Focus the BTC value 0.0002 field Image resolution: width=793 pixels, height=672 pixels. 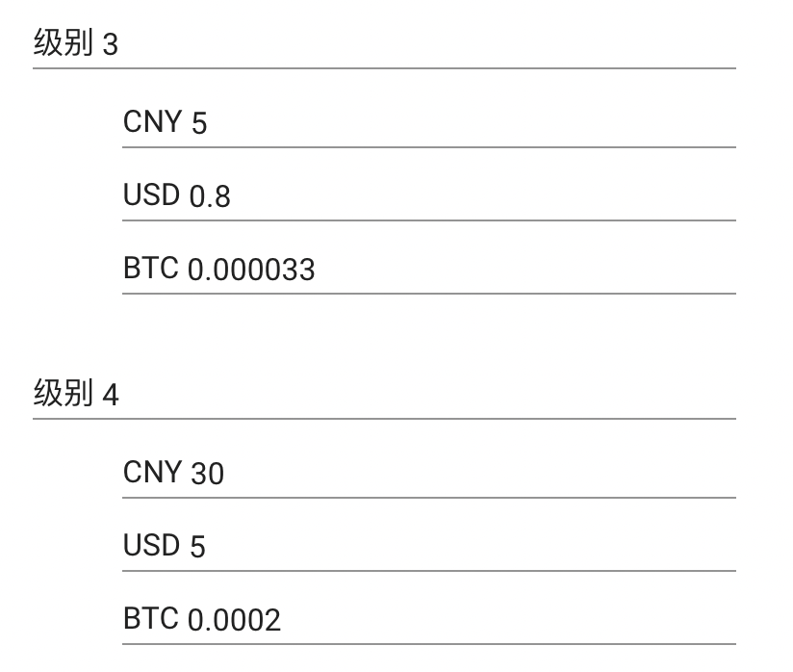coord(234,621)
